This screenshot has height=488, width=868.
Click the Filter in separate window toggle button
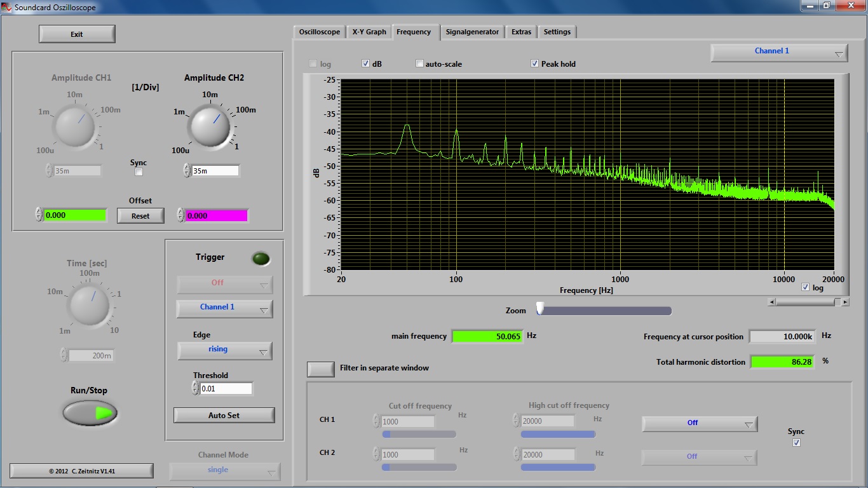(x=321, y=369)
